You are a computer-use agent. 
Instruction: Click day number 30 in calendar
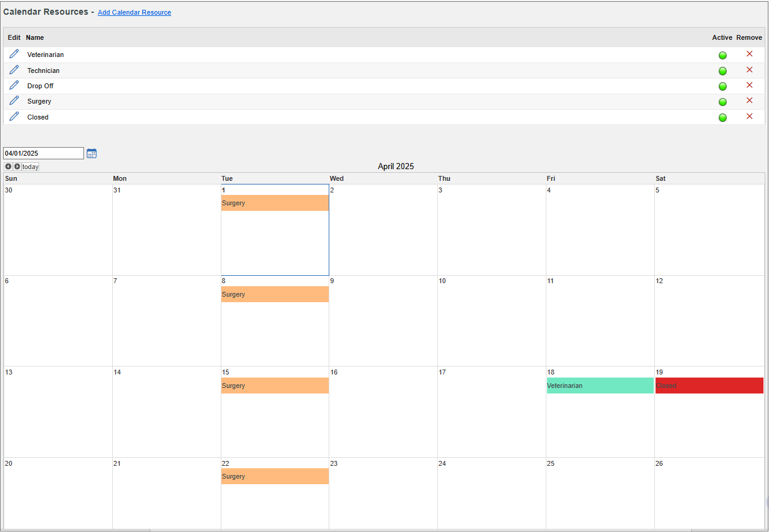point(9,190)
